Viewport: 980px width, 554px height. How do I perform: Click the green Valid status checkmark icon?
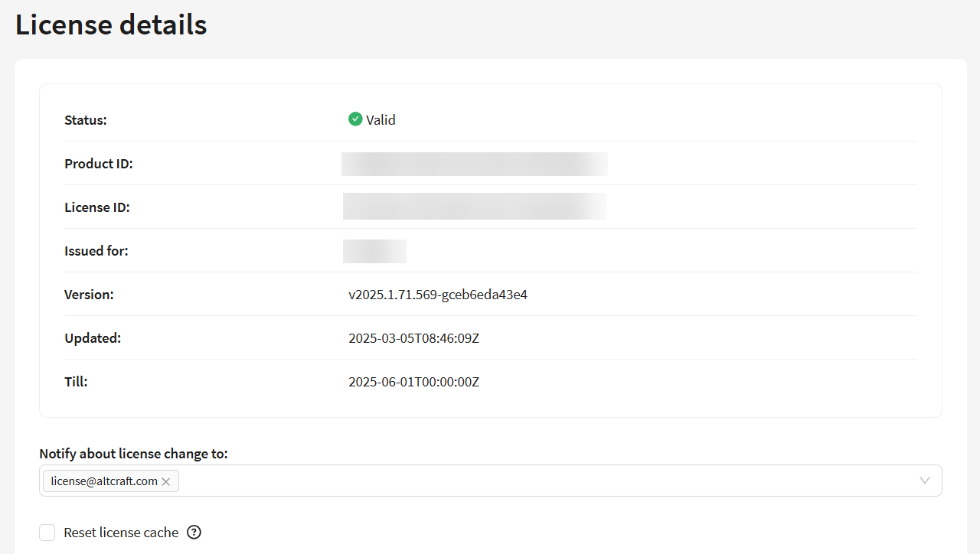pos(355,119)
